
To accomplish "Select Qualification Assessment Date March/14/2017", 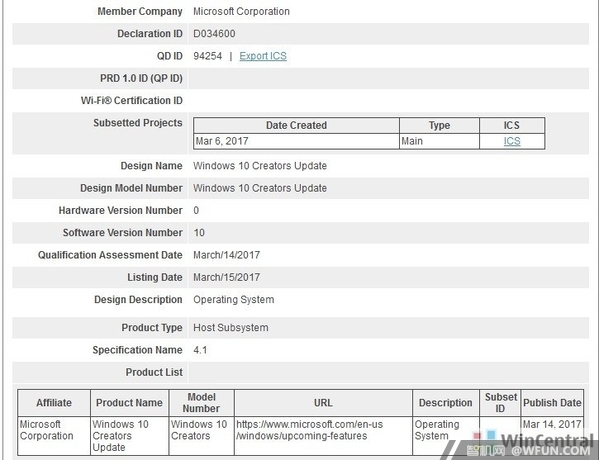I will [x=227, y=255].
